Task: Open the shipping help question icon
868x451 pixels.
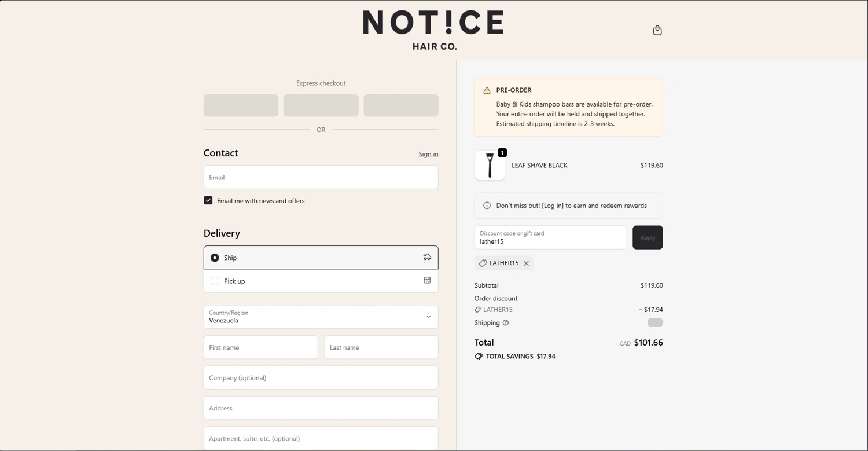Action: click(506, 323)
